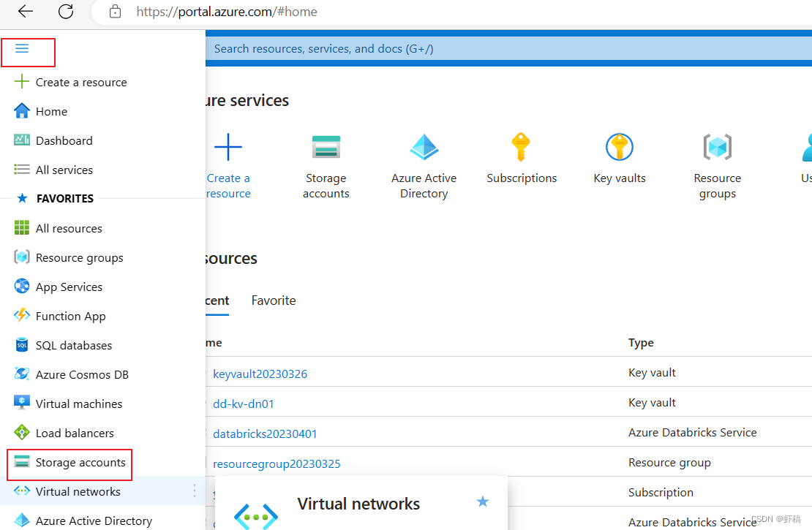Open Resource groups from Azure services
The image size is (812, 530).
(x=717, y=146)
